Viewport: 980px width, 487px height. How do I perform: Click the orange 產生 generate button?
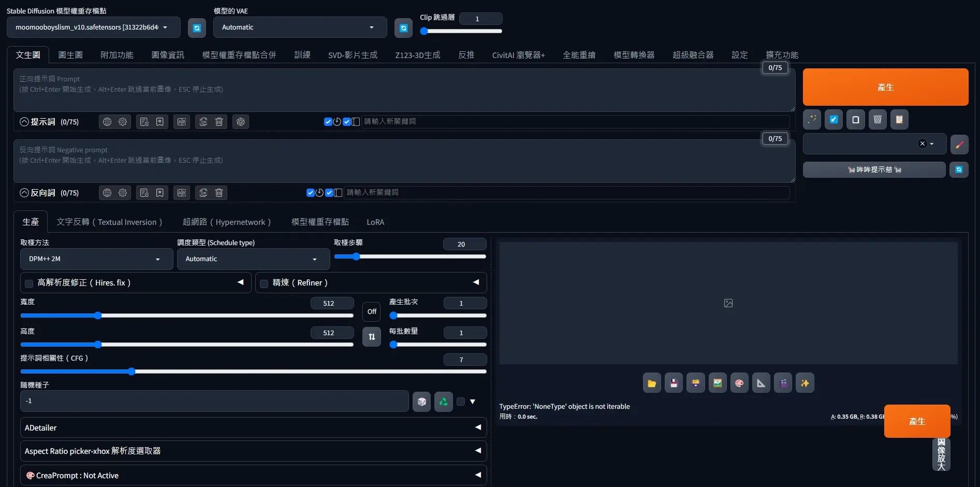pyautogui.click(x=885, y=87)
